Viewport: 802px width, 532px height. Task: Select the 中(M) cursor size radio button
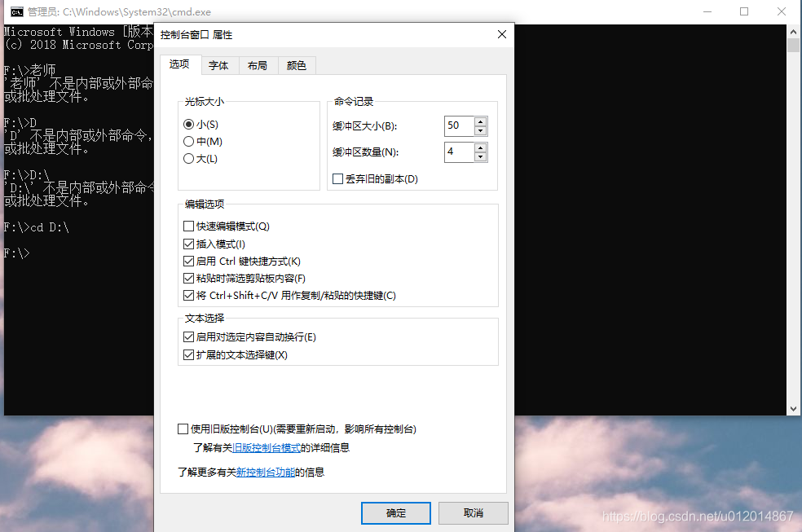188,141
